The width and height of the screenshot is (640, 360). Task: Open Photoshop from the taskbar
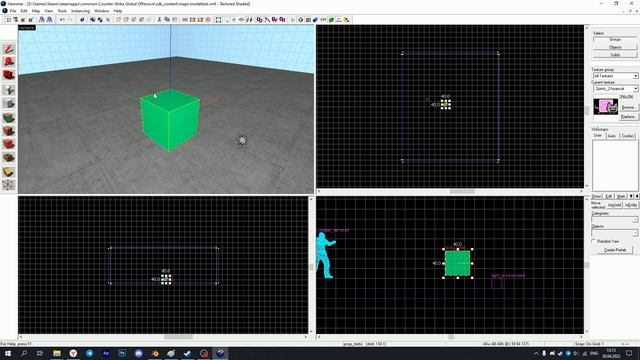(122, 353)
